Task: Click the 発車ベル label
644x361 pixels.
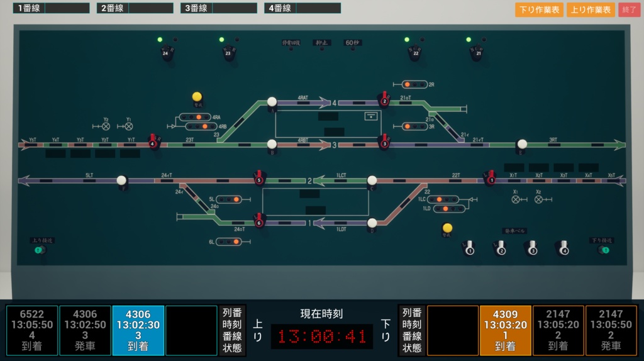Action: 514,231
